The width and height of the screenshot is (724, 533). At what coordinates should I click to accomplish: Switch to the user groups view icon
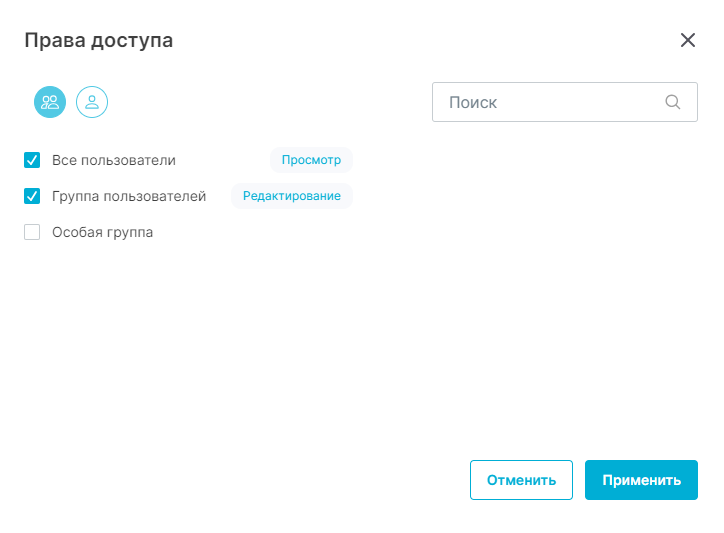tap(50, 102)
